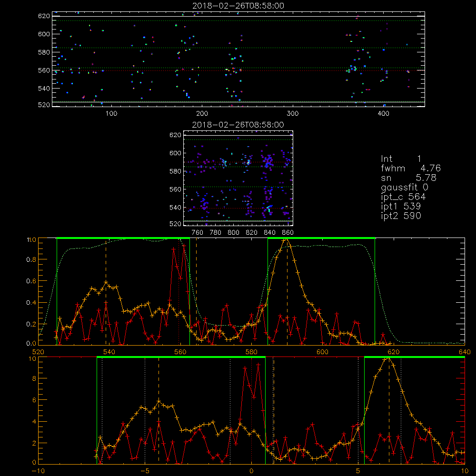This screenshot has width=476, height=476.
Task: Click y-axis label 8 on bottom plot
Action: coord(34,378)
